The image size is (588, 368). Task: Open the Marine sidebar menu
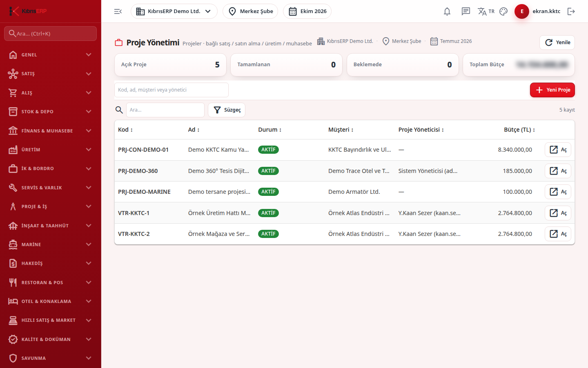(x=51, y=245)
